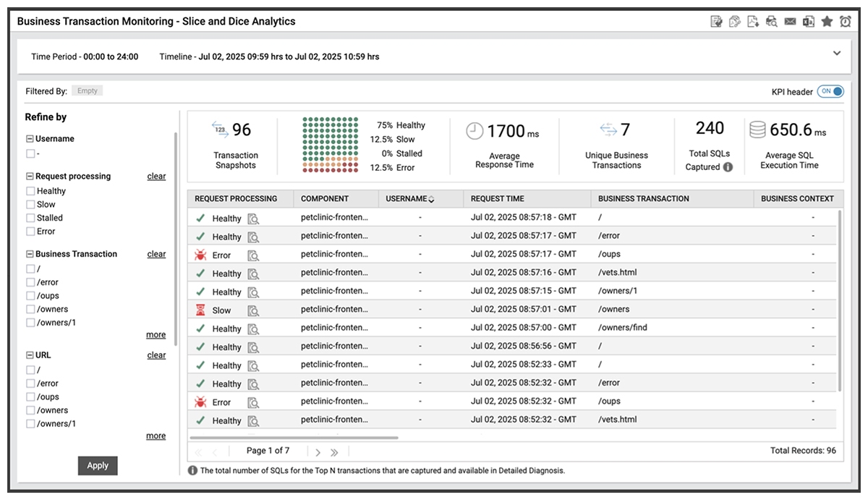Open detailed diagnosis for the Slow /owners row
868x500 pixels.
253,310
